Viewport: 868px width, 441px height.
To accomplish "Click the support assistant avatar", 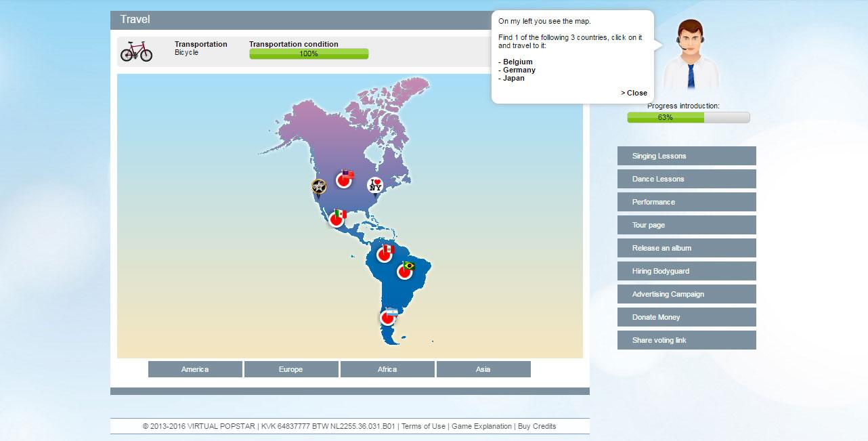I will [689, 54].
